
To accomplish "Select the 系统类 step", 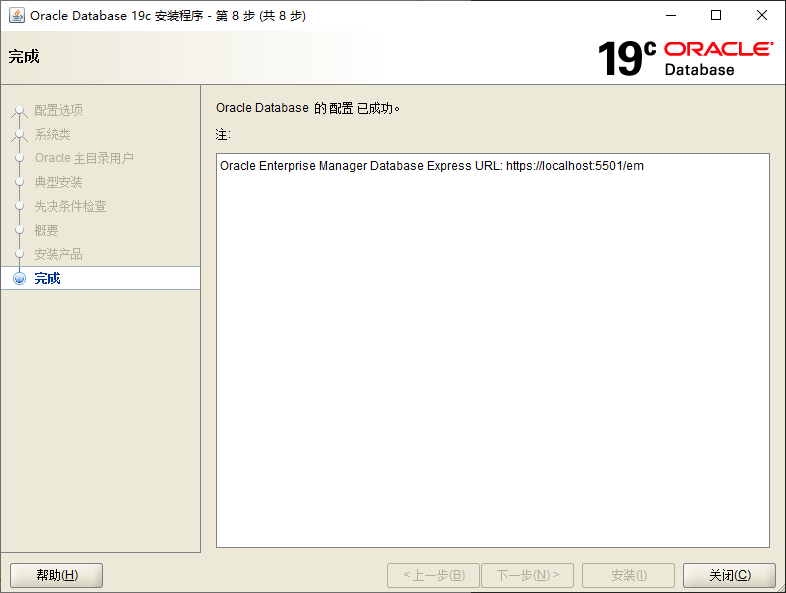I will click(x=52, y=134).
